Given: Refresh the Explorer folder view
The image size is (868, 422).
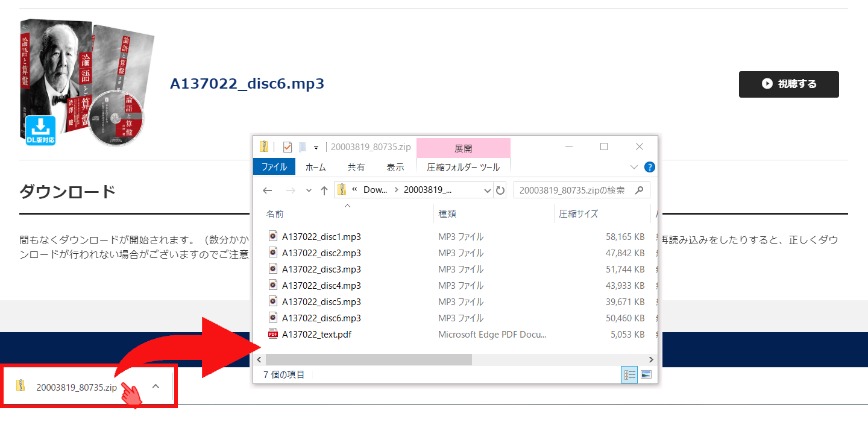Looking at the screenshot, I should click(500, 191).
